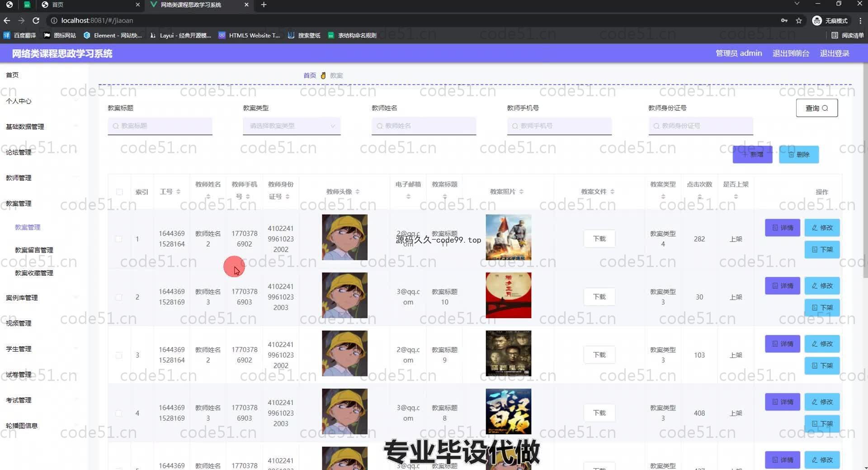The image size is (868, 470).
Task: Click the 新增 add button
Action: click(752, 155)
